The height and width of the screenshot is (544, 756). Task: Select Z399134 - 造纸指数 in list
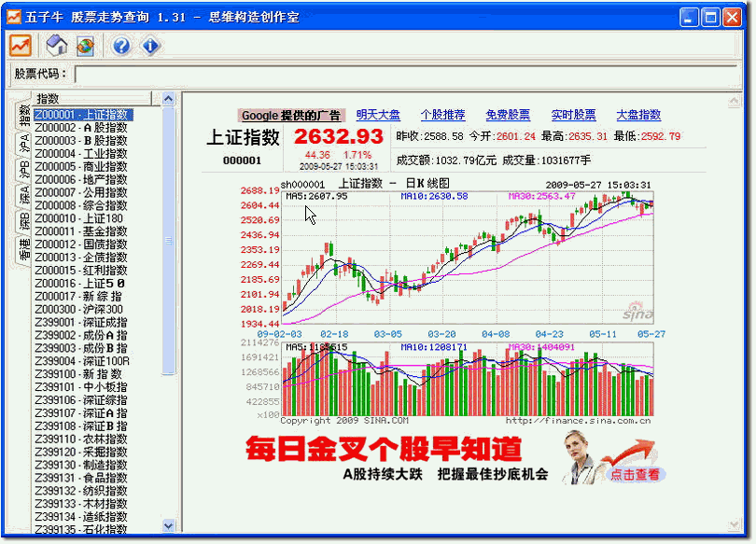81,518
